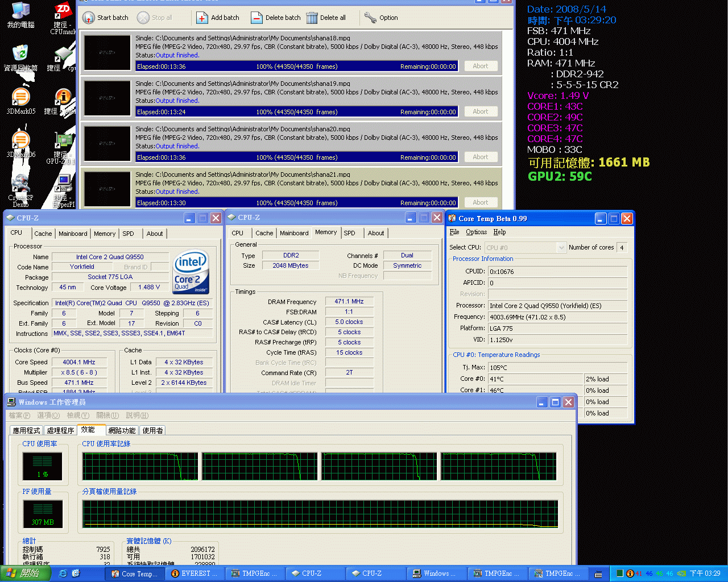Click the Stop all toolbar button
This screenshot has width=728, height=582.
(x=155, y=18)
